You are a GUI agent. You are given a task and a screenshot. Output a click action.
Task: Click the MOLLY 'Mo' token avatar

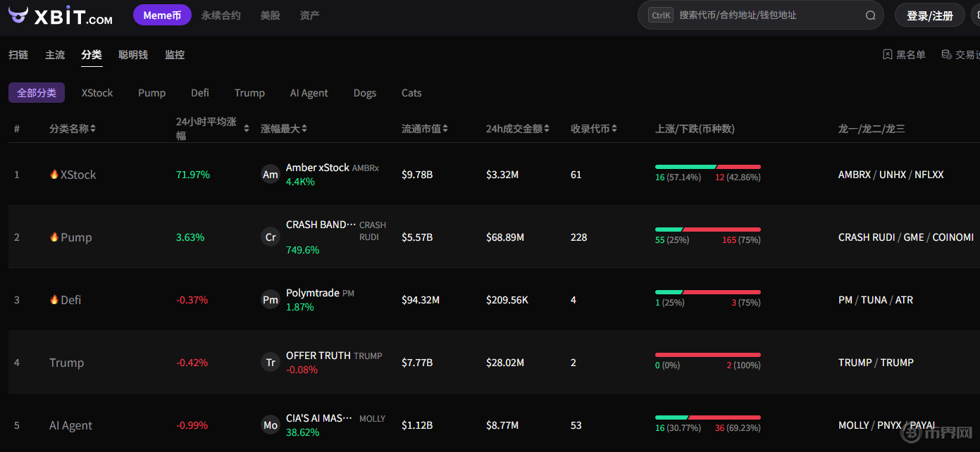[x=271, y=425]
